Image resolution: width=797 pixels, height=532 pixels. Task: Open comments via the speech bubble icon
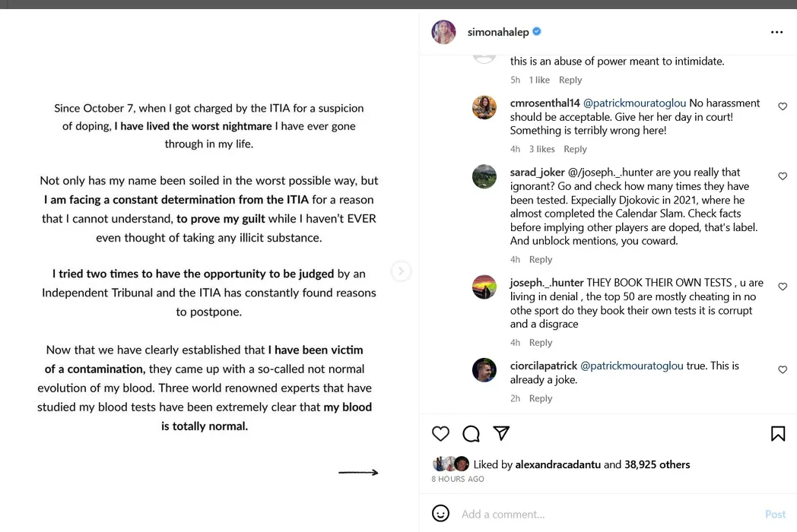[x=471, y=433]
